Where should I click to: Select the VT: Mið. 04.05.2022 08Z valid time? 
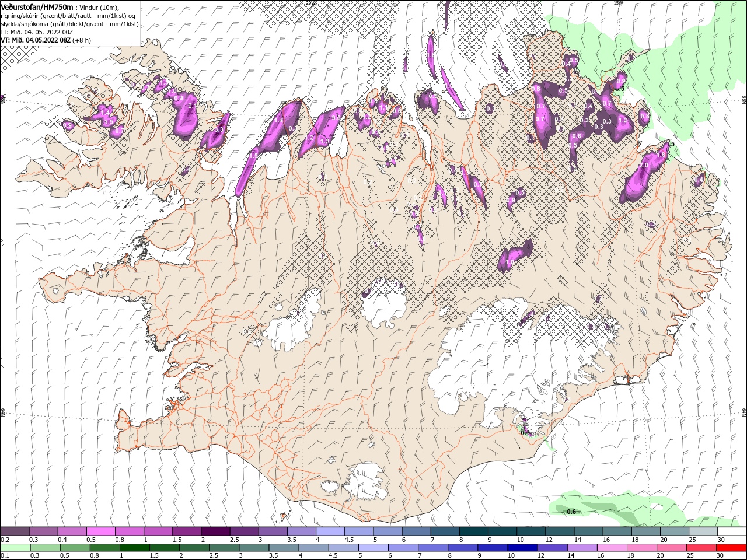[x=35, y=40]
